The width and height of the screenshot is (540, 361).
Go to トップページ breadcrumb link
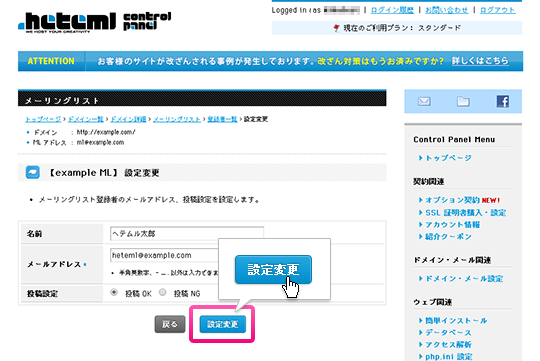click(43, 119)
